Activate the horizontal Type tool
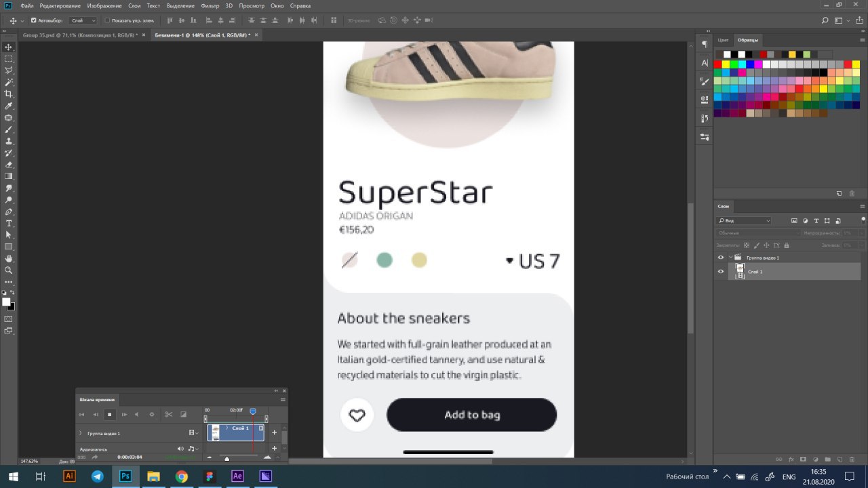The height and width of the screenshot is (488, 868). pyautogui.click(x=9, y=223)
